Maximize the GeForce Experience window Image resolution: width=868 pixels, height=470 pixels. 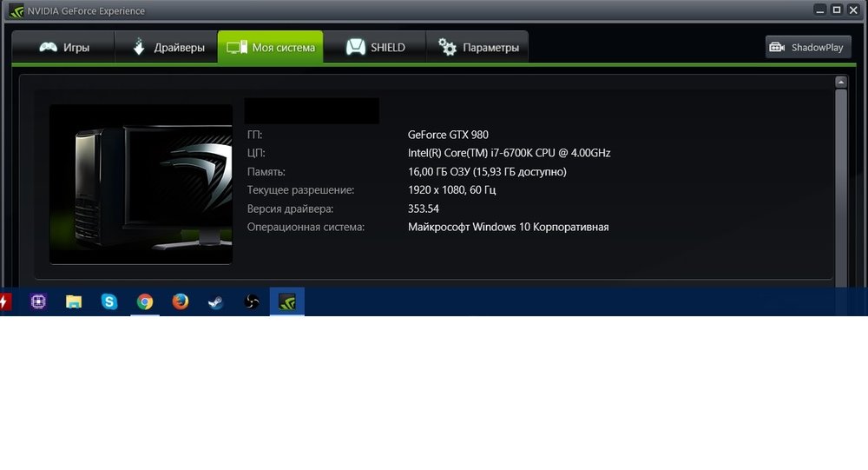point(837,10)
